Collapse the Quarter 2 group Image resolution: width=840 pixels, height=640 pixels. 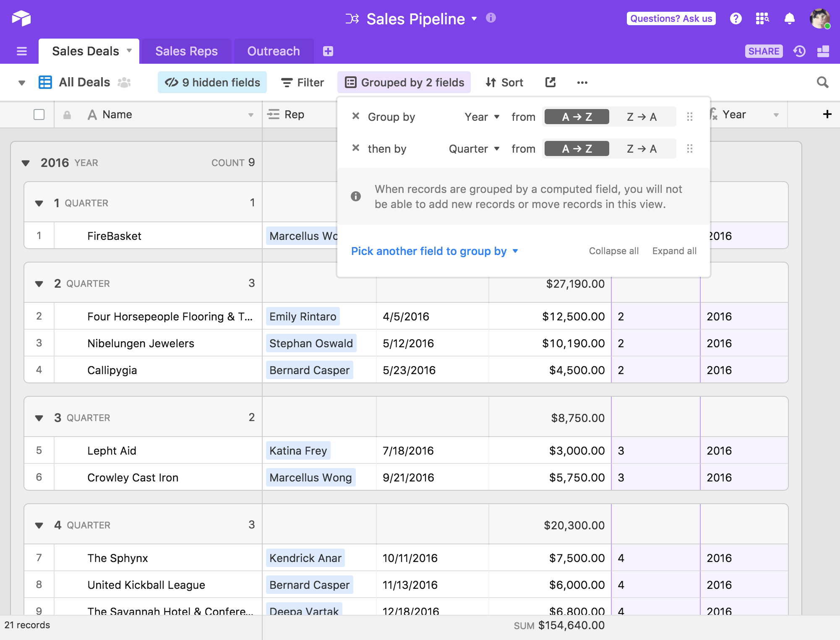(39, 284)
